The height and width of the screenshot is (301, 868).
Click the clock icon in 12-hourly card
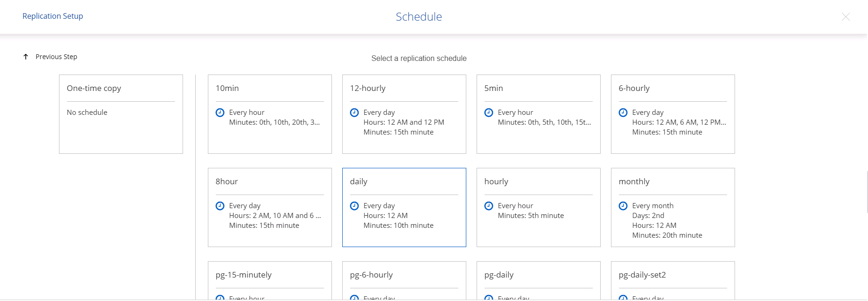coord(354,113)
